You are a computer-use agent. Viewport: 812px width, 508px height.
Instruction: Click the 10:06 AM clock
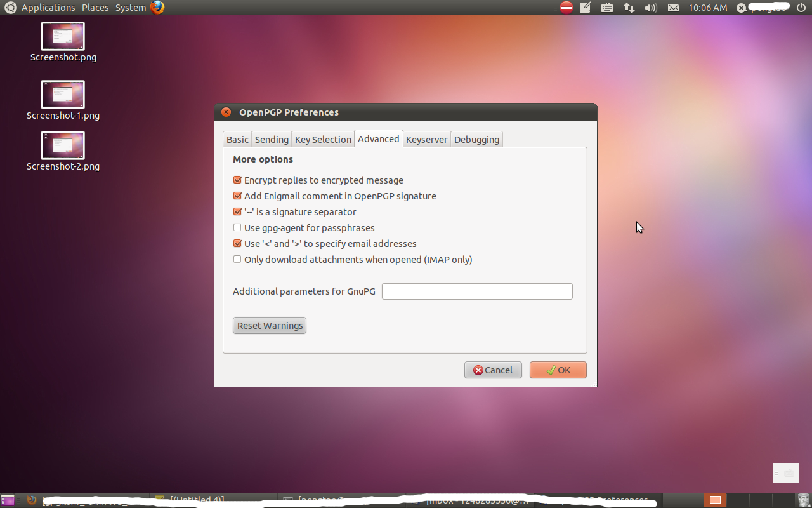click(x=708, y=8)
